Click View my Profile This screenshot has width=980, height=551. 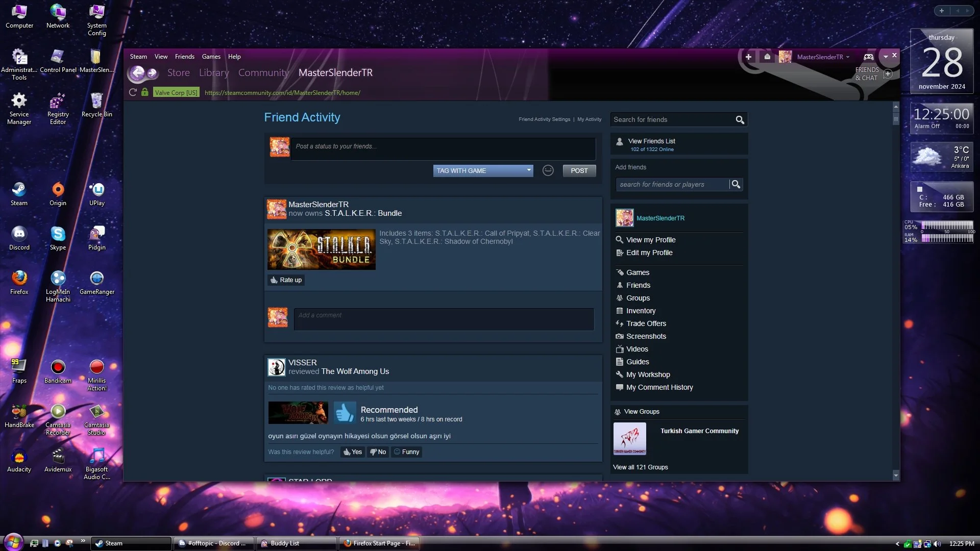[x=651, y=240]
